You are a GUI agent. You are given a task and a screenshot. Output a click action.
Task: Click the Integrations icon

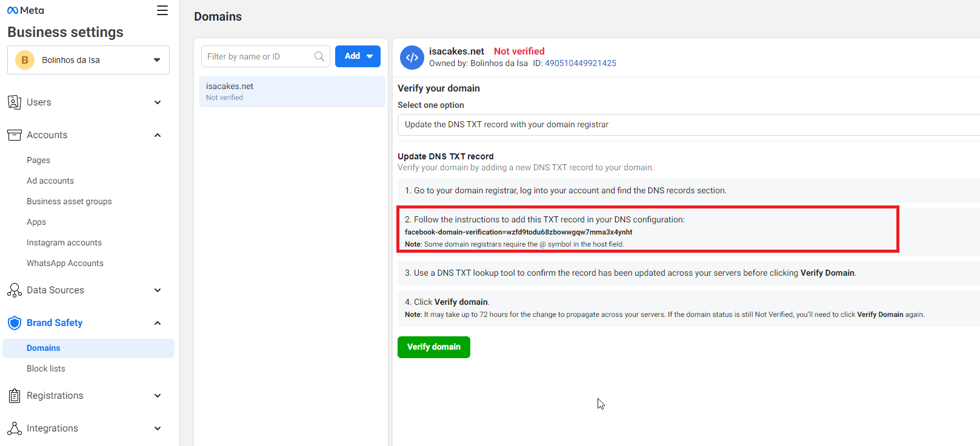15,428
